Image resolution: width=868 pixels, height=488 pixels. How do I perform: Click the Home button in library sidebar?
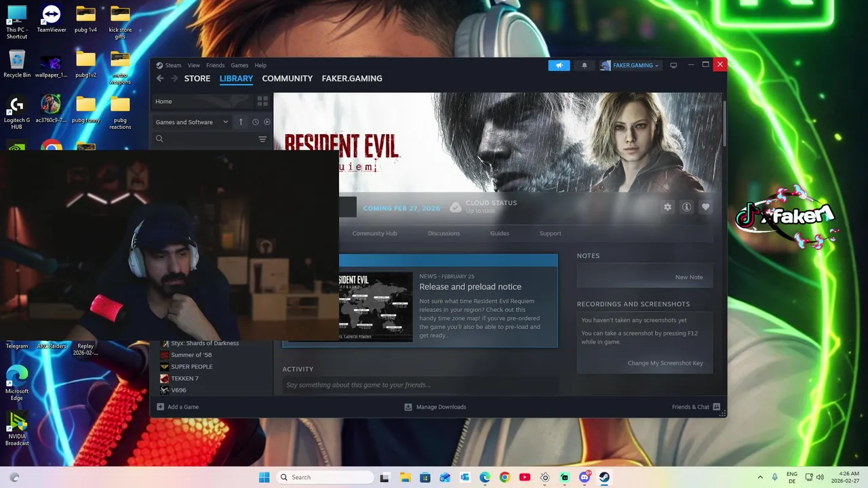(x=202, y=101)
